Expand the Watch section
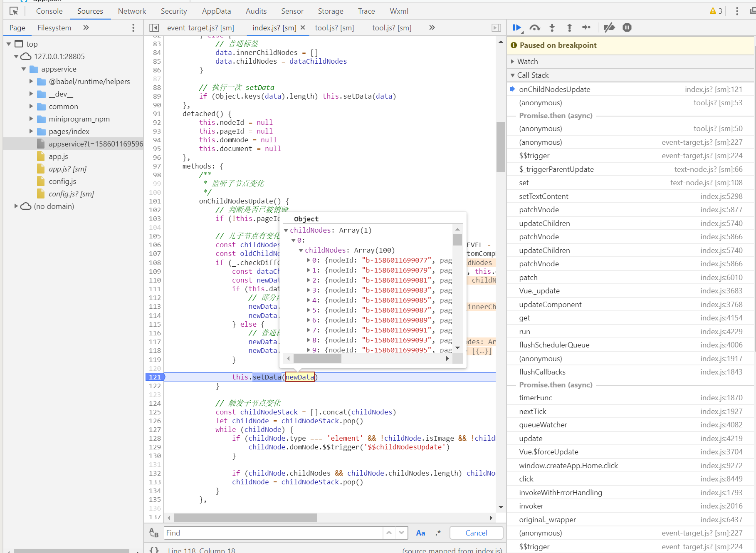 pyautogui.click(x=528, y=62)
